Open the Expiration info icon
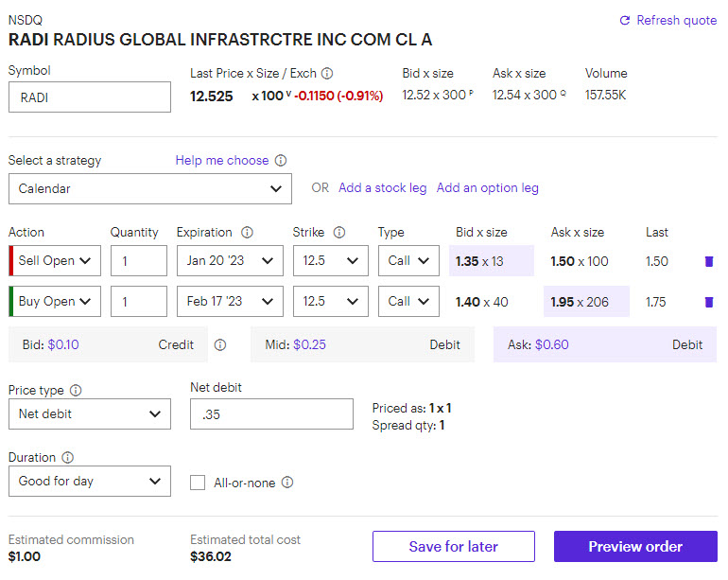 [x=247, y=233]
